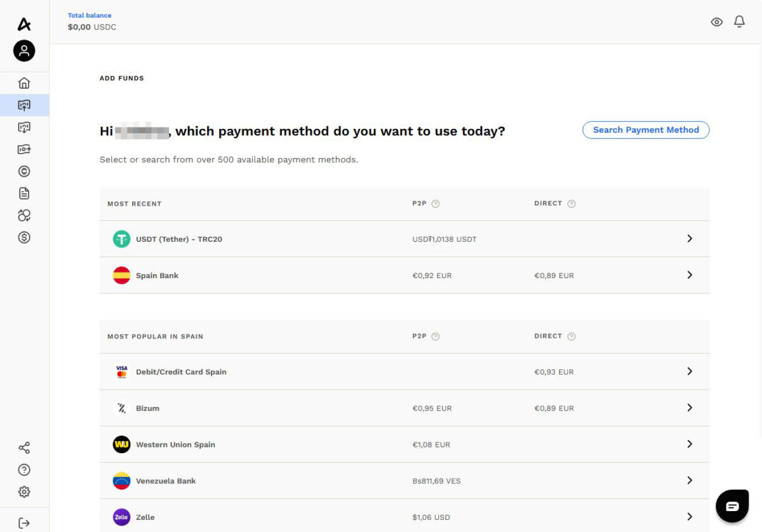Open the Withdraw funds sidebar icon
The image size is (762, 532).
point(24,128)
